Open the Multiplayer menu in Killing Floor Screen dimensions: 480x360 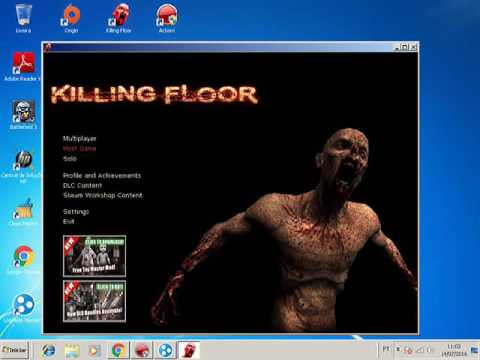[x=80, y=138]
